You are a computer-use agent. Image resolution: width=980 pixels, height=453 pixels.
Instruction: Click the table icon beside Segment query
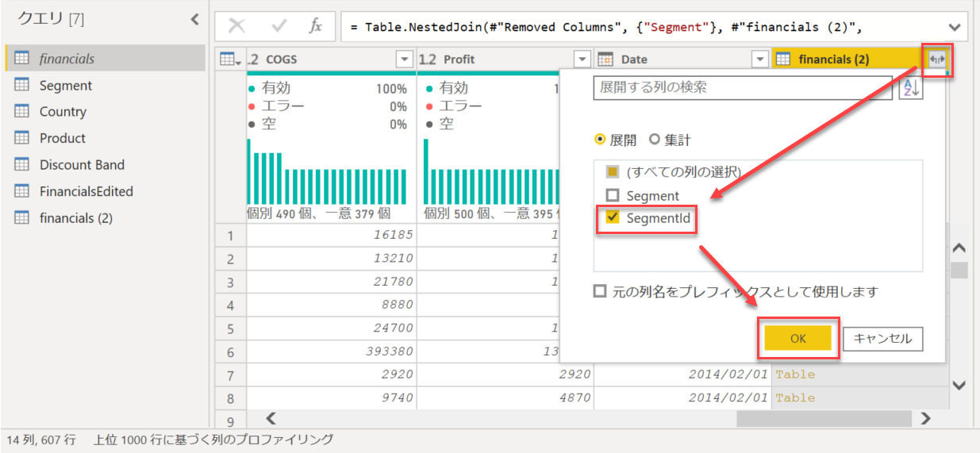(22, 85)
